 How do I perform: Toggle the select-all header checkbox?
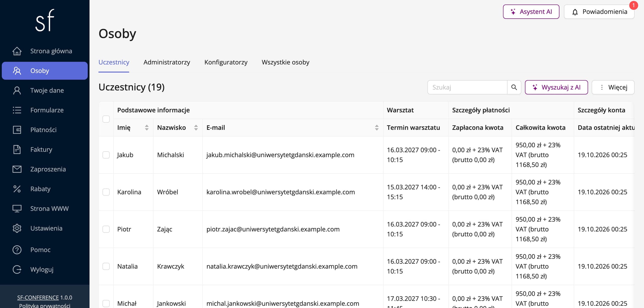pos(106,119)
